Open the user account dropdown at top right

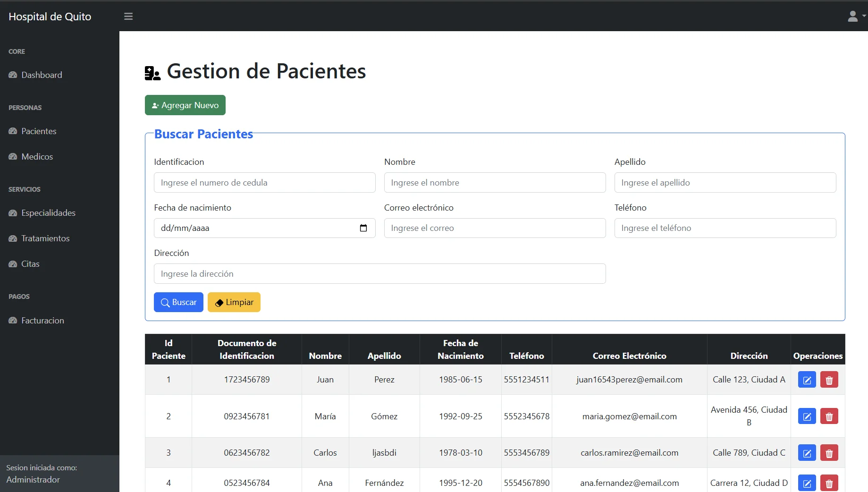pyautogui.click(x=854, y=16)
